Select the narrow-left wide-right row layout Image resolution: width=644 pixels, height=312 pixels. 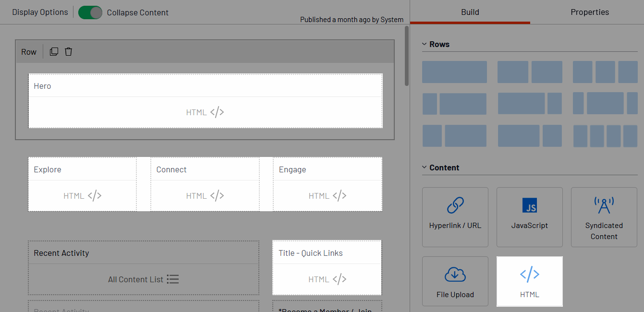(454, 104)
